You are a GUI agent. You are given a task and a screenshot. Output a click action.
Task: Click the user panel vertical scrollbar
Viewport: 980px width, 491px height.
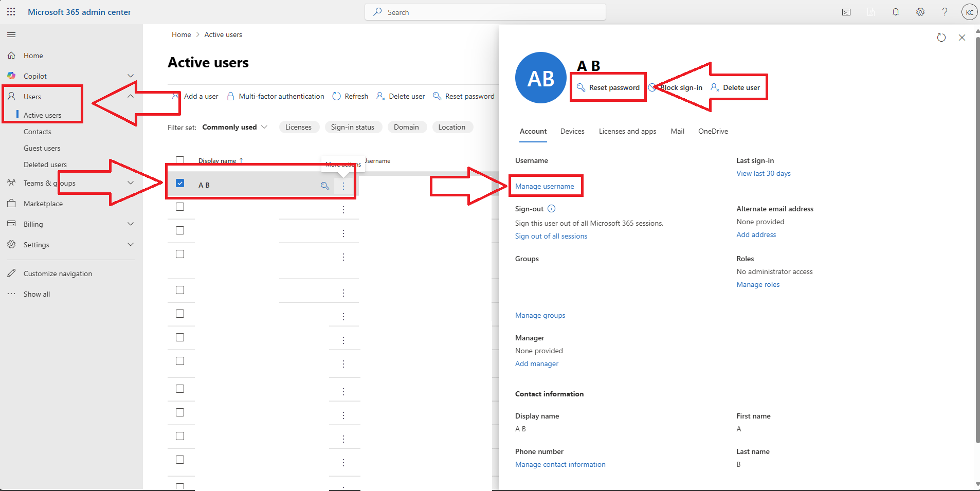coord(977,239)
